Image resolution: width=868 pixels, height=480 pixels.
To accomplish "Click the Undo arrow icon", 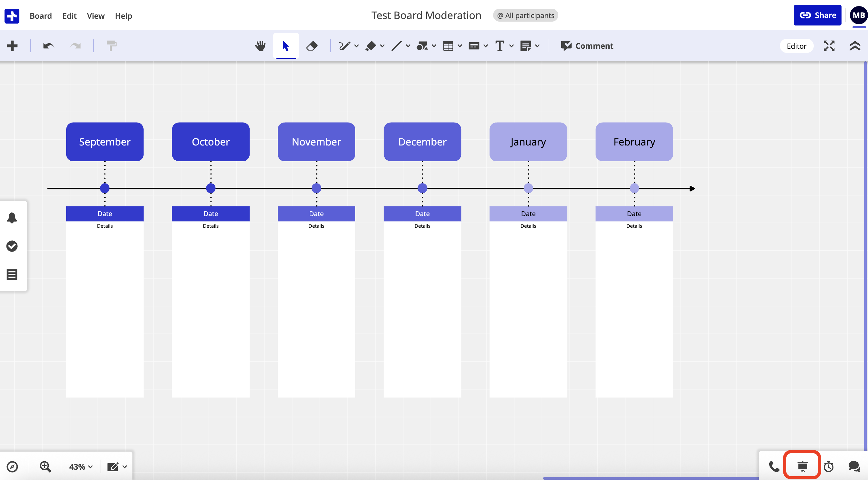I will tap(48, 46).
